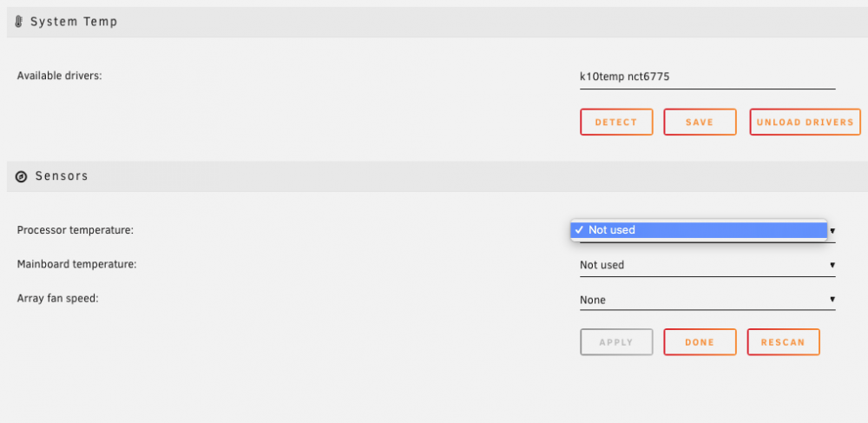Click the Mainboard temperature dropdown arrow
Image resolution: width=868 pixels, height=423 pixels.
pos(832,265)
